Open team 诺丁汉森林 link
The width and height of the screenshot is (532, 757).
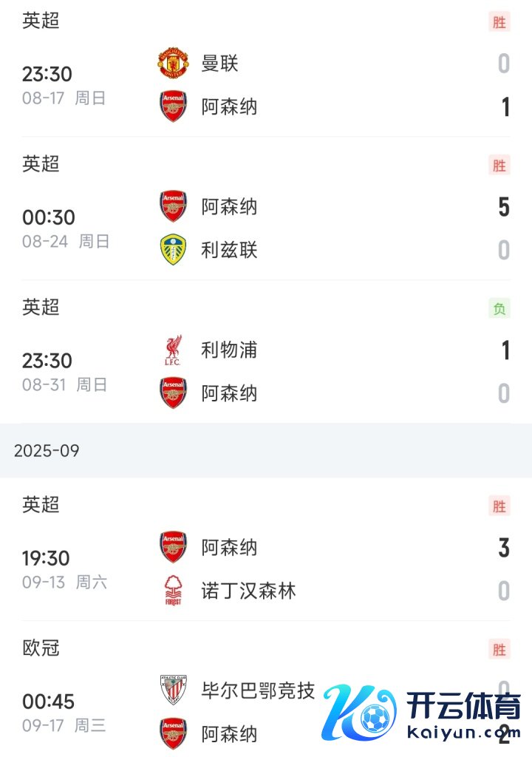pyautogui.click(x=248, y=591)
